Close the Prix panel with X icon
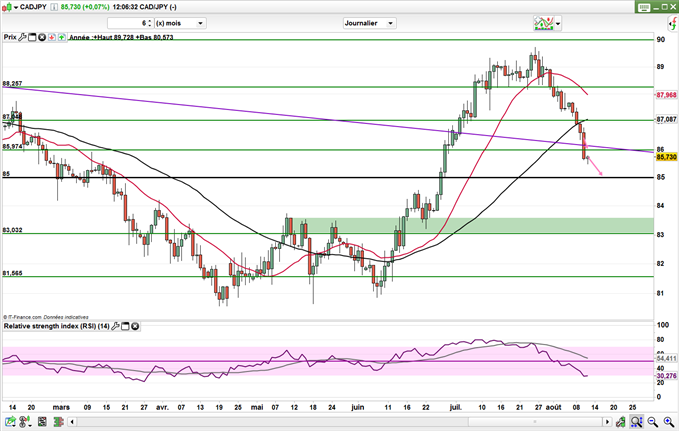679x431 pixels. point(42,37)
